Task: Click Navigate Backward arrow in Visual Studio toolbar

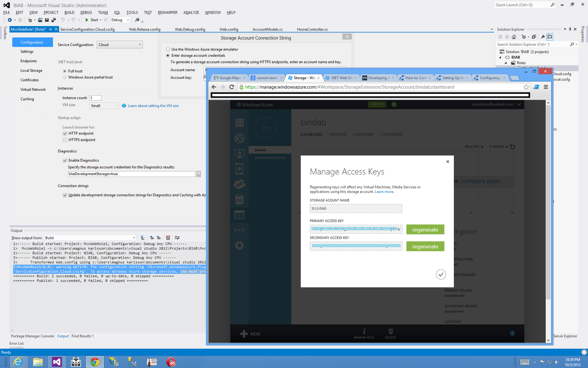Action: pos(10,20)
